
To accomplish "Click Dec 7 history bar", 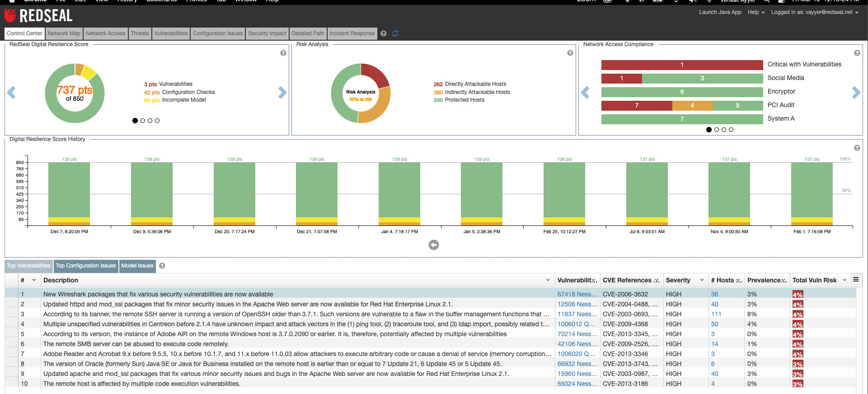I will point(69,194).
